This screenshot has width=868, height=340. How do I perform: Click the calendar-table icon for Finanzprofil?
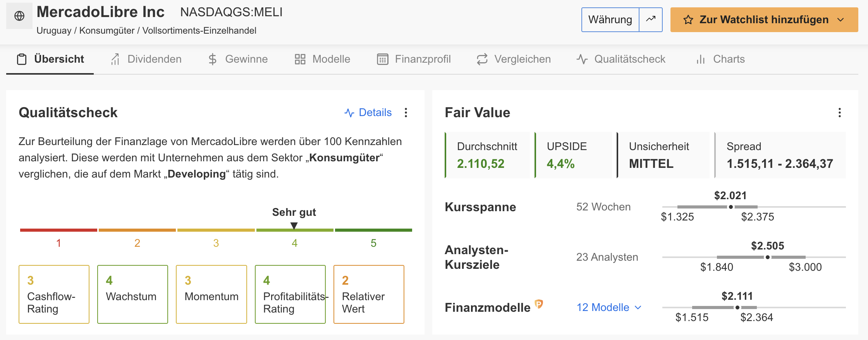click(x=383, y=59)
